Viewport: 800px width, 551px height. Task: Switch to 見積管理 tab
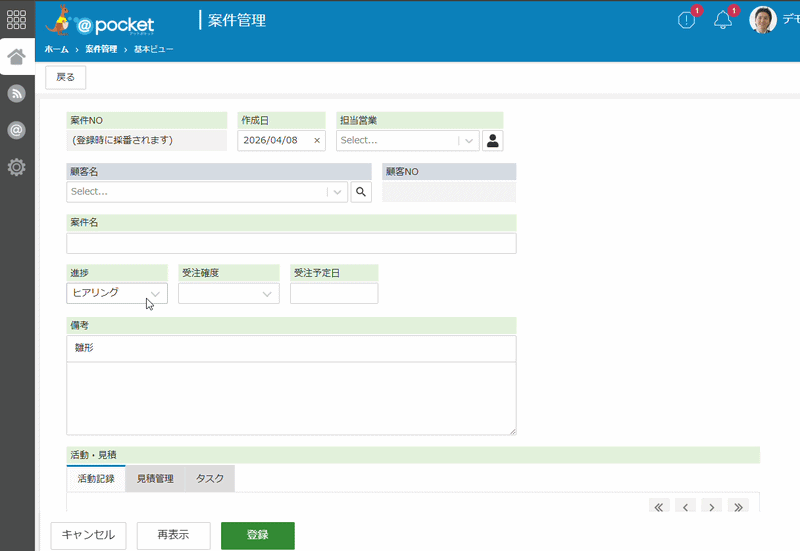pyautogui.click(x=155, y=479)
